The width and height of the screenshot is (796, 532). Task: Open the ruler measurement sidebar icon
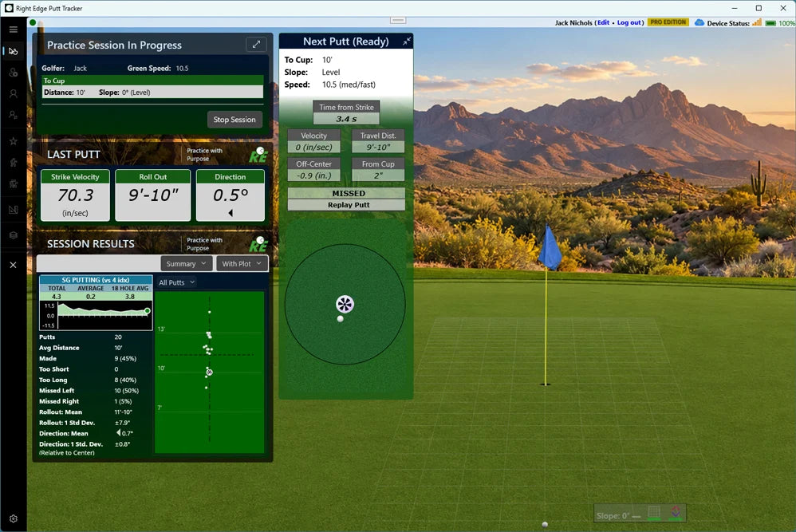[14, 209]
